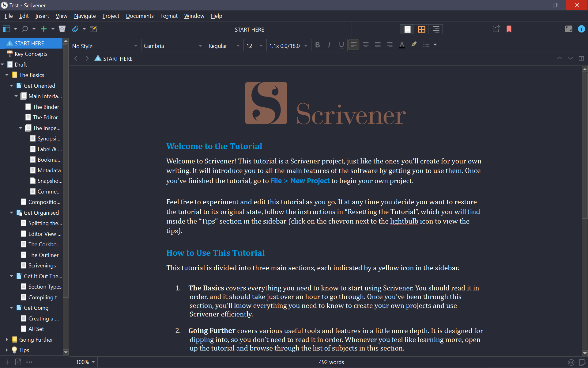The height and width of the screenshot is (368, 588).
Task: Click the inspector panel icon
Action: click(x=583, y=29)
